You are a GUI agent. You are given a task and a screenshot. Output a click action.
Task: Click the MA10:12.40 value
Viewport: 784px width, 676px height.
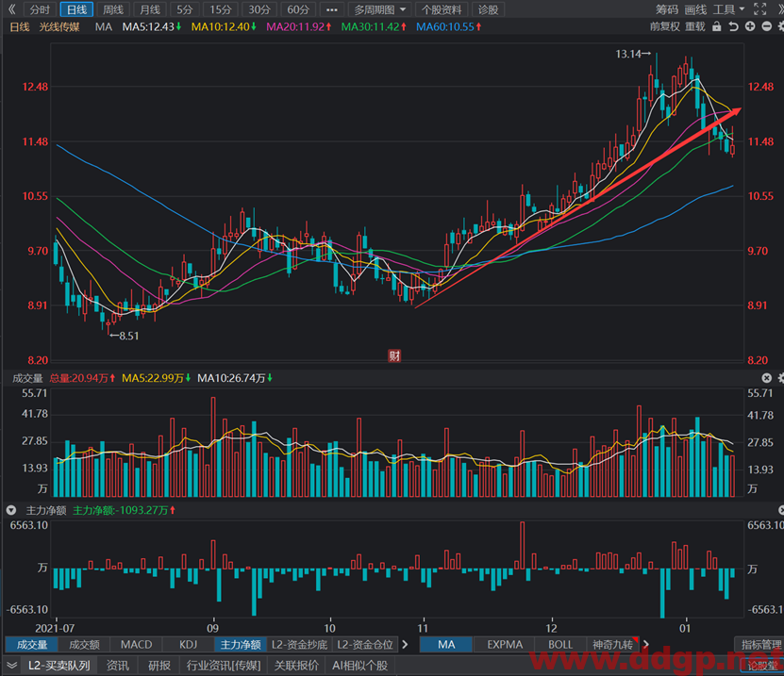(x=224, y=27)
